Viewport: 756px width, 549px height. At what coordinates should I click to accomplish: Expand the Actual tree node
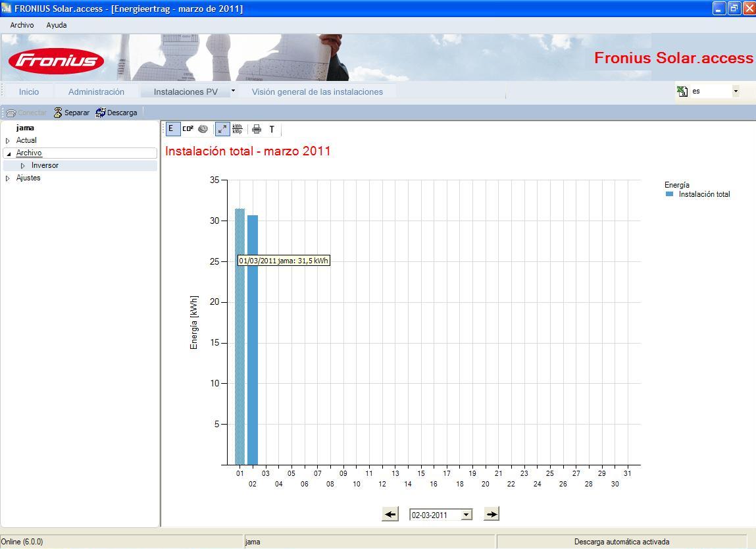(x=8, y=140)
